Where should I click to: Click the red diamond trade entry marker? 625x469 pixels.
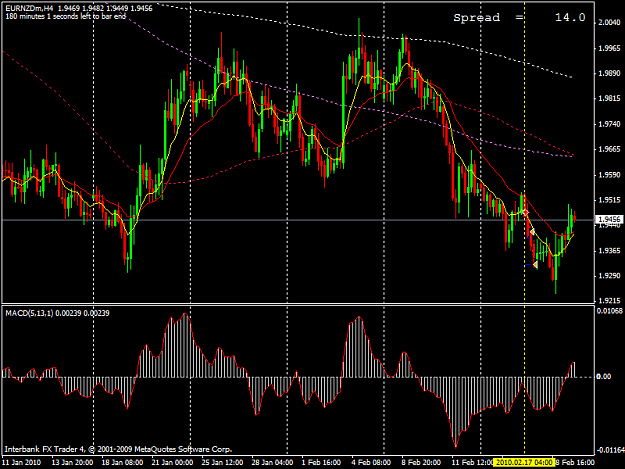525,212
